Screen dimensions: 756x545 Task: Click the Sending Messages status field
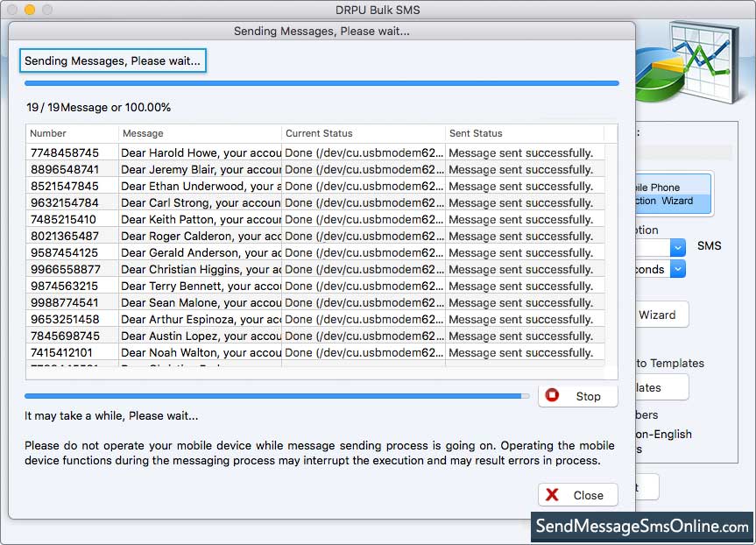[113, 60]
